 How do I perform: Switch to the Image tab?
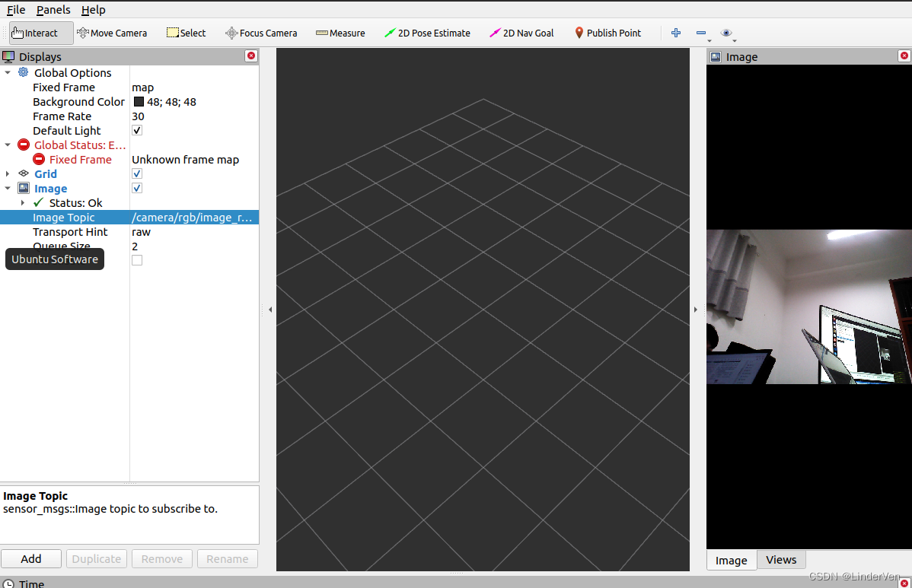click(731, 560)
